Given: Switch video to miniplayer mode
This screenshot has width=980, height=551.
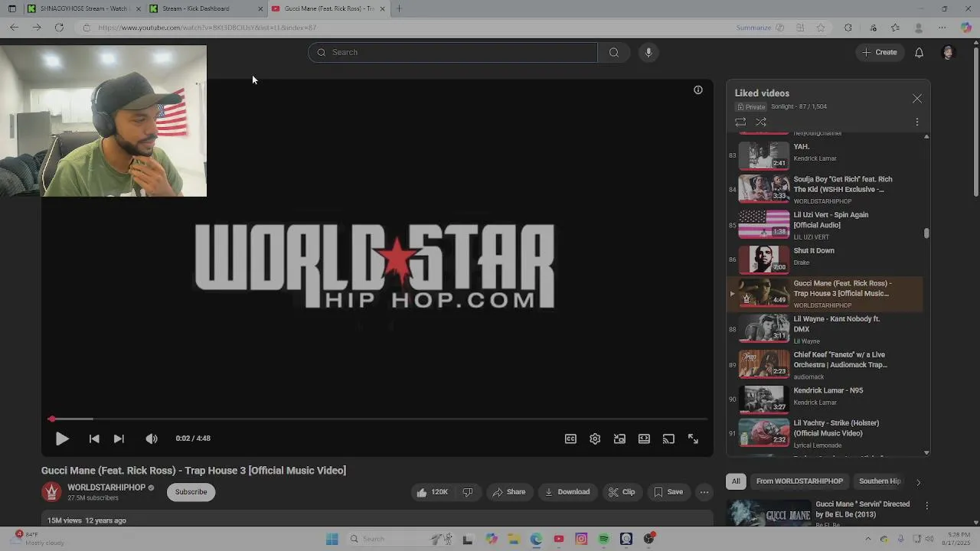Looking at the screenshot, I should [x=619, y=439].
